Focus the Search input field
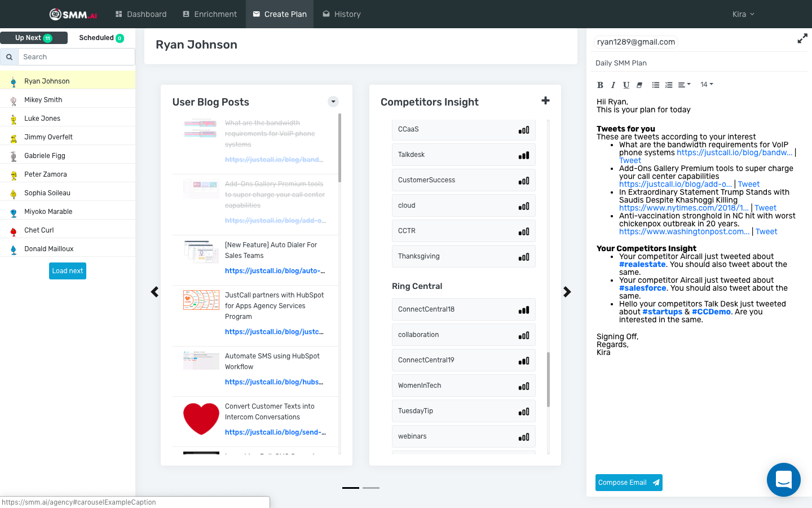The width and height of the screenshot is (812, 508). [x=77, y=57]
